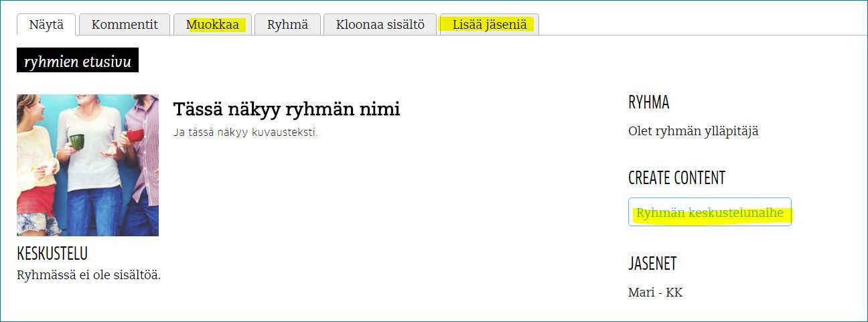Click the Lisää jäseniä tab

(x=489, y=25)
